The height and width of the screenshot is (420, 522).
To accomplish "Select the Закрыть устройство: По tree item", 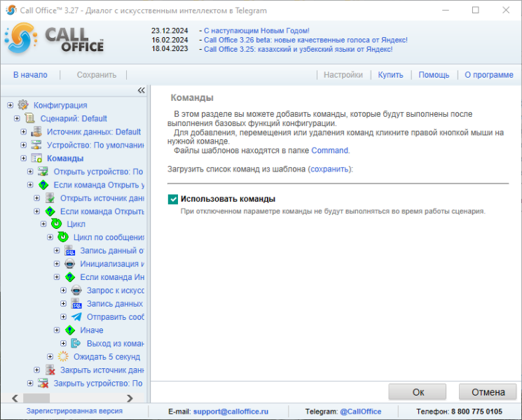I will click(x=98, y=384).
